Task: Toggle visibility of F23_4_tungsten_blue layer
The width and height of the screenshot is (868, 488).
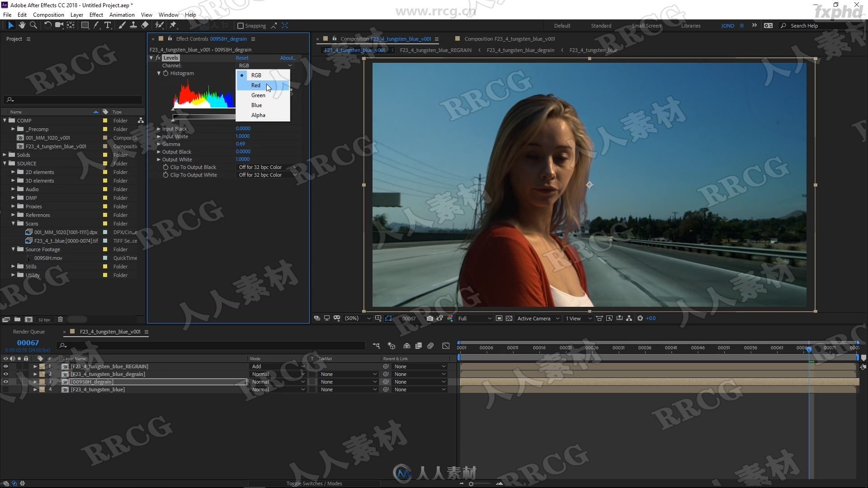Action: 5,389
